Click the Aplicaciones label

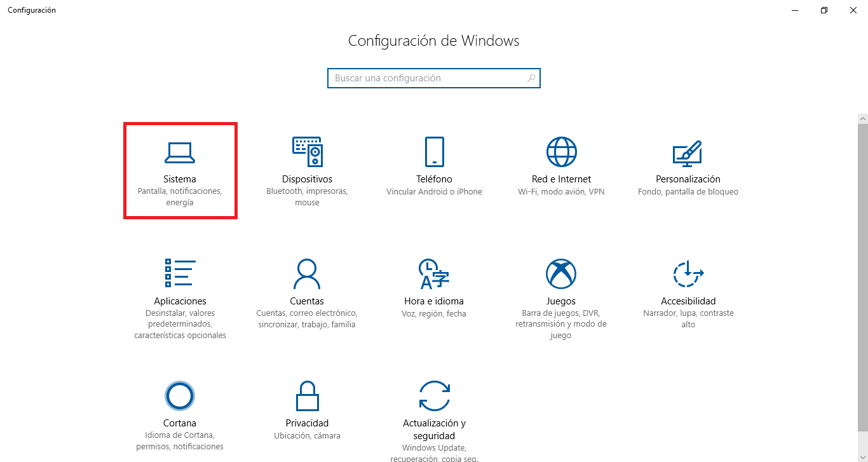coord(180,301)
